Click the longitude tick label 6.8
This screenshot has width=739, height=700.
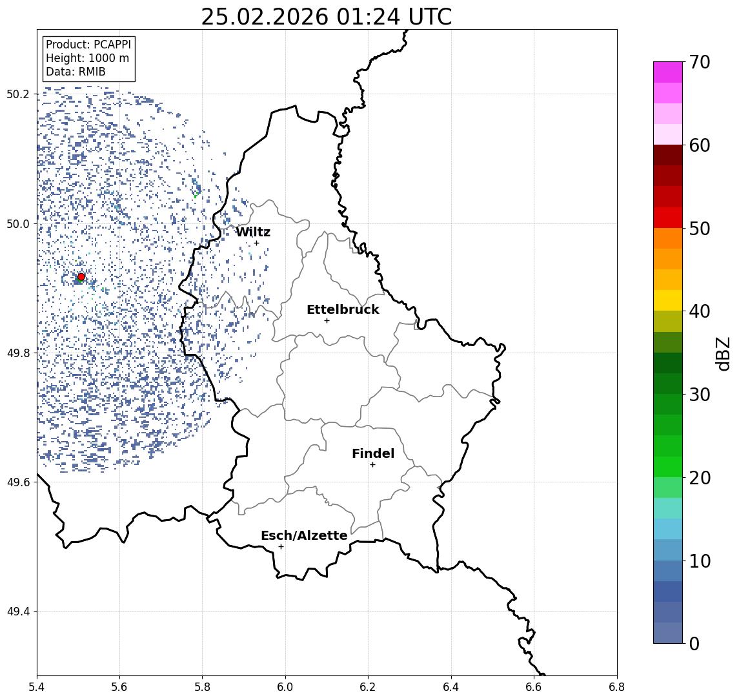[617, 687]
